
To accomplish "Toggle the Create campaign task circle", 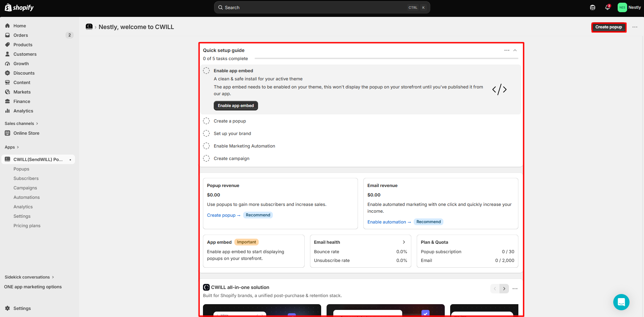I will [206, 158].
